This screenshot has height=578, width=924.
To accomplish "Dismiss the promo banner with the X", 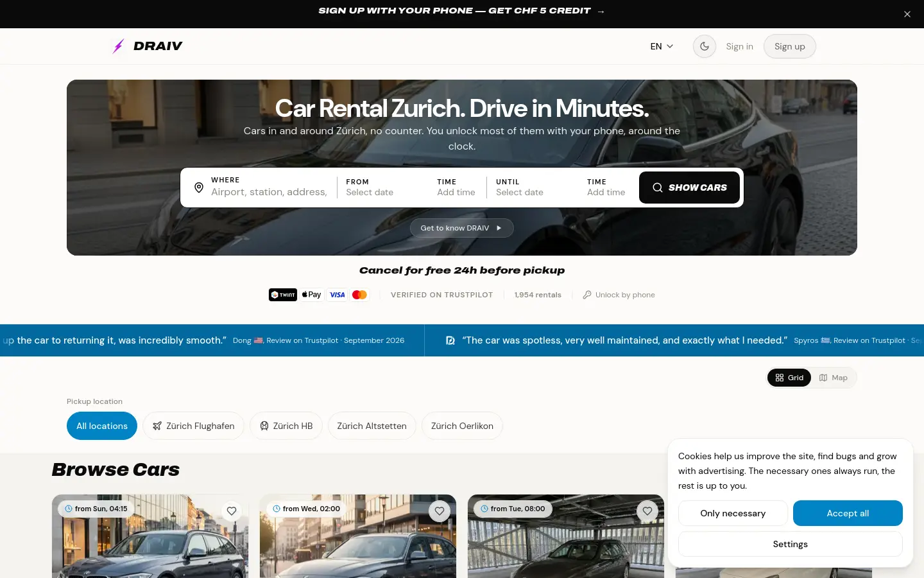I will point(907,14).
